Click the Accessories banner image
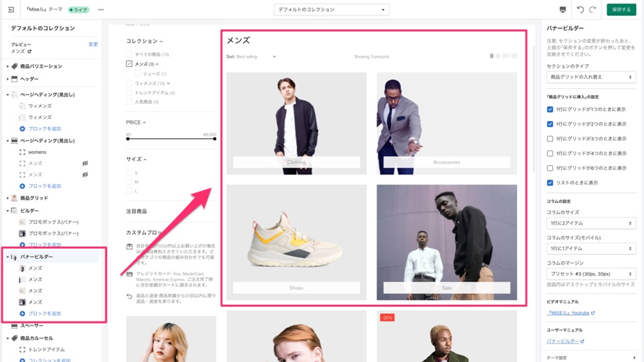Image resolution: width=644 pixels, height=362 pixels. click(x=447, y=123)
